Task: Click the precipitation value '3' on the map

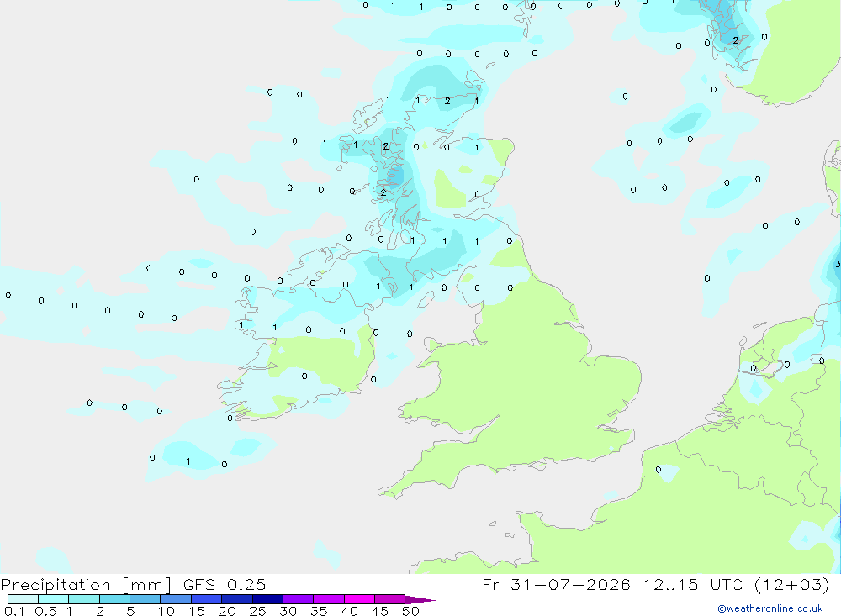Action: tap(838, 264)
